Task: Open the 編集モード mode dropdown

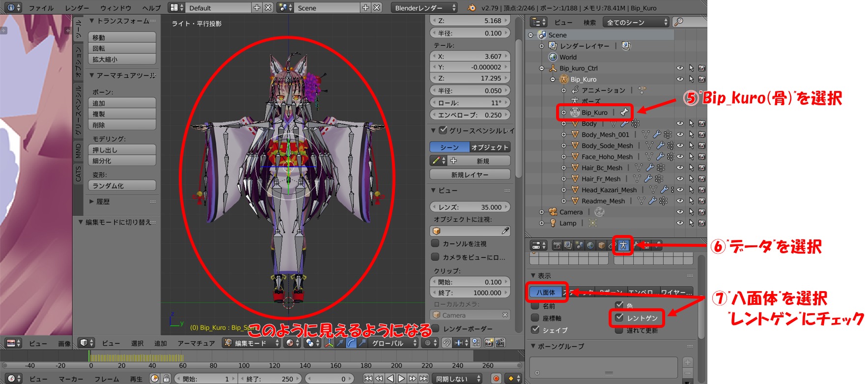Action: (251, 343)
